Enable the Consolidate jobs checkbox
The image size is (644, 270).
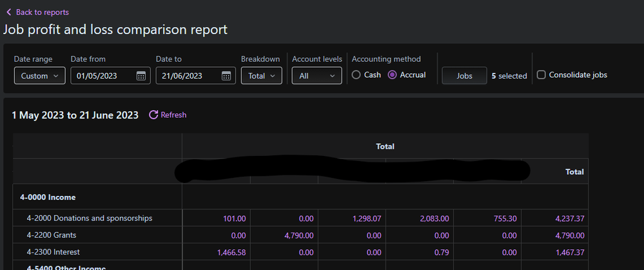(542, 75)
